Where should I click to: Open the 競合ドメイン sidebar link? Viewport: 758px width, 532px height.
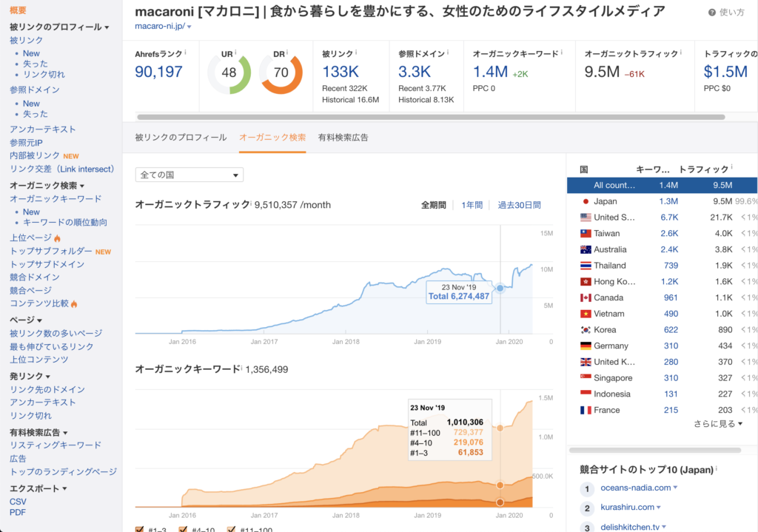pyautogui.click(x=35, y=277)
